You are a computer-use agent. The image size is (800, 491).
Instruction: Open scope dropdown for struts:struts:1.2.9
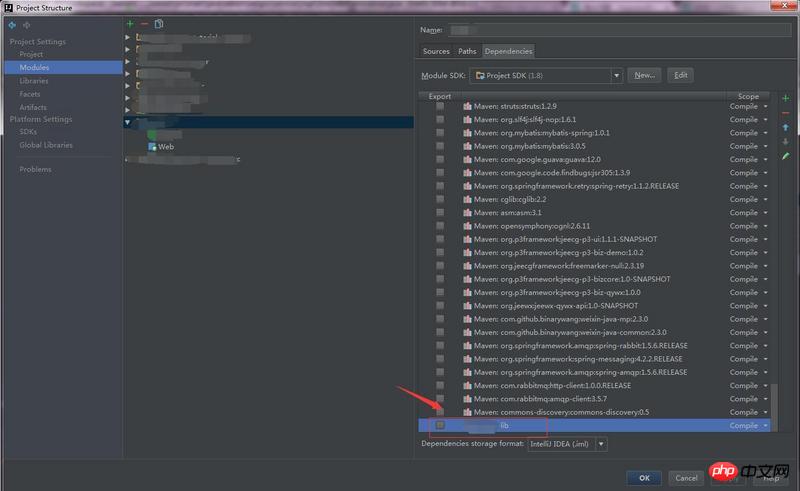pyautogui.click(x=765, y=106)
